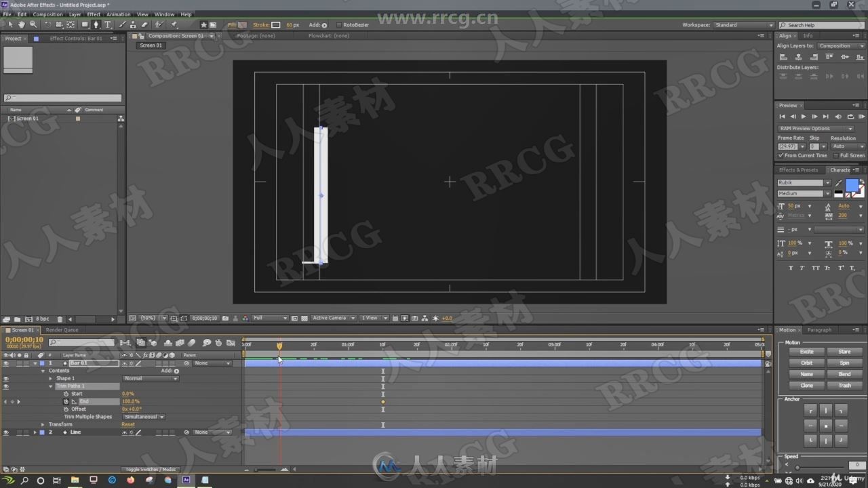The width and height of the screenshot is (868, 488).
Task: Hide the Line layer eye
Action: [6, 432]
